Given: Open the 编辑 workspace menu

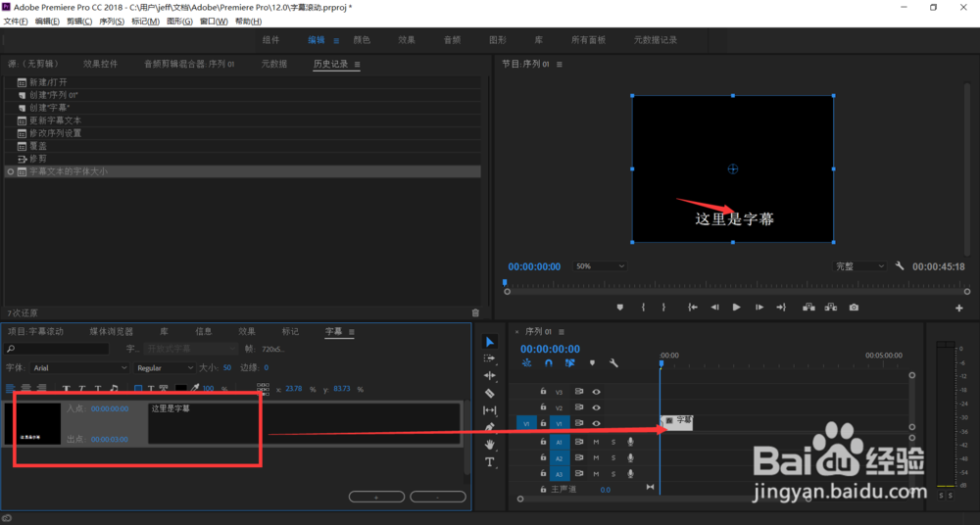Looking at the screenshot, I should (x=335, y=40).
